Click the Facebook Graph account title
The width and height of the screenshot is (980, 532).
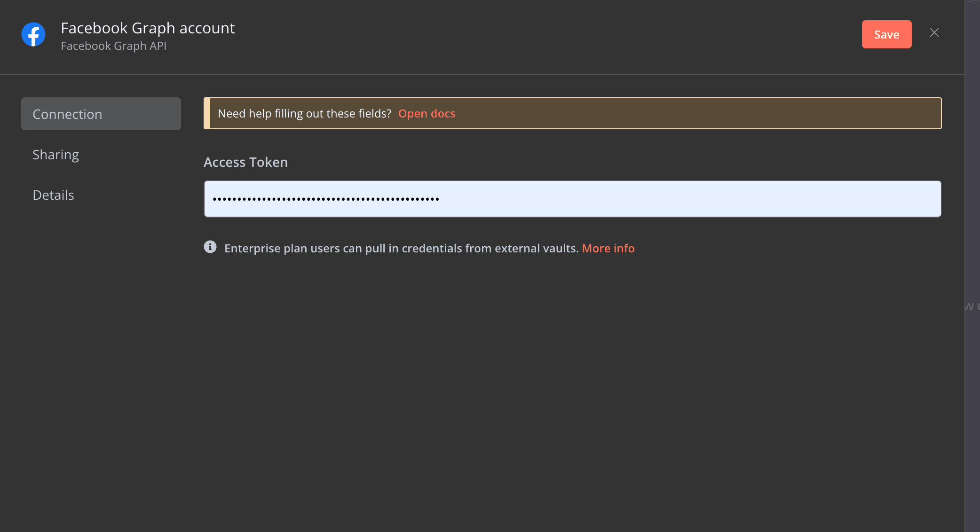pos(148,28)
